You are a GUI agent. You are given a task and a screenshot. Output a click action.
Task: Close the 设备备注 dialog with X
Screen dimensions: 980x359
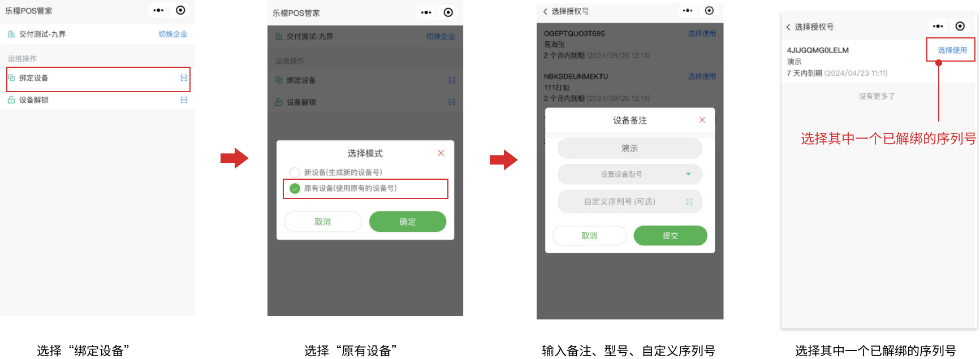pos(702,120)
